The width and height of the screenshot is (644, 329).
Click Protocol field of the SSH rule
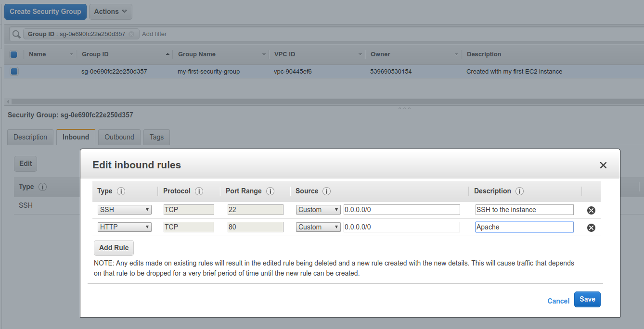(189, 210)
